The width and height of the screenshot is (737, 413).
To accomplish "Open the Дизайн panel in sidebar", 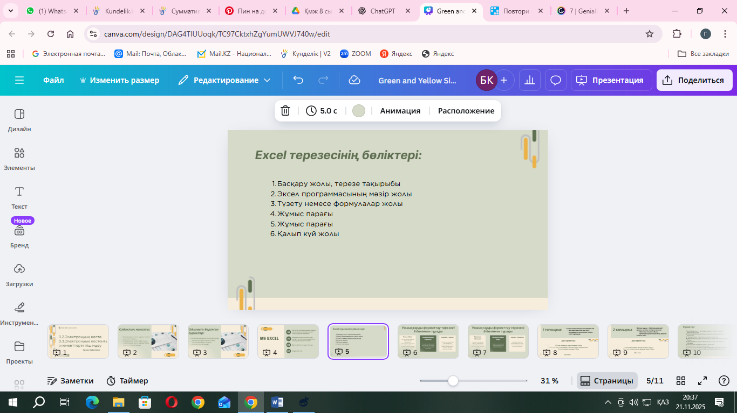I will pyautogui.click(x=19, y=120).
